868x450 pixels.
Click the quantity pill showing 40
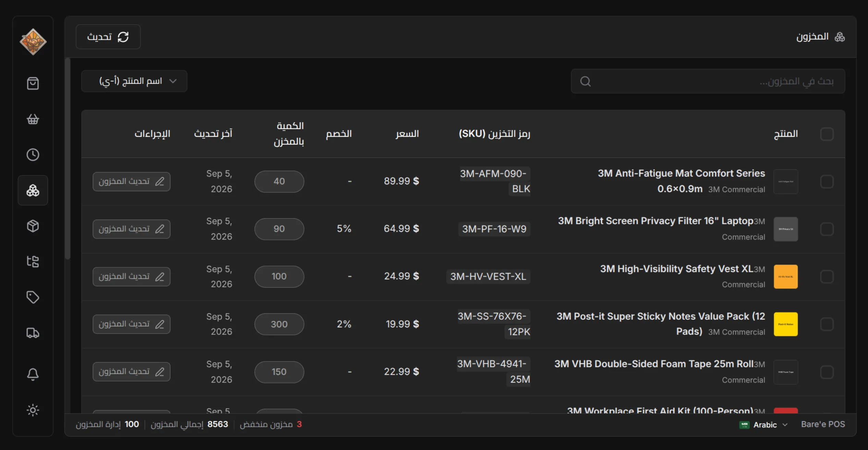[x=279, y=182]
